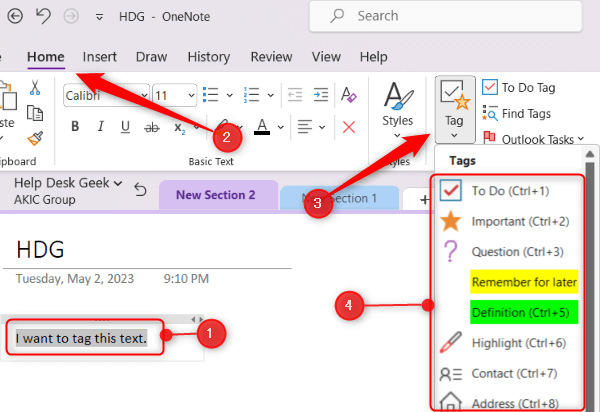This screenshot has width=600, height=412.
Task: Click the Cut scissors icon
Action: (35, 88)
